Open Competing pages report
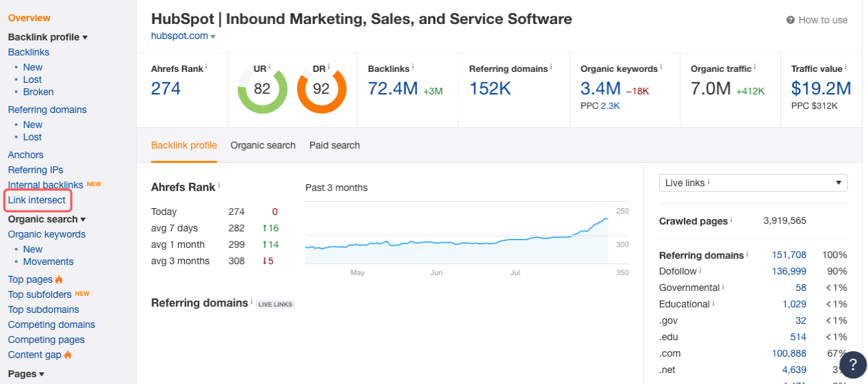 (x=47, y=340)
